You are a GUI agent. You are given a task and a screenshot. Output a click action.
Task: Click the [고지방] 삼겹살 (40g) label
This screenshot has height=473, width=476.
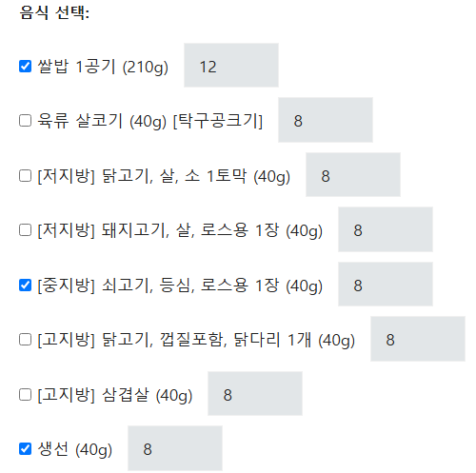point(115,395)
